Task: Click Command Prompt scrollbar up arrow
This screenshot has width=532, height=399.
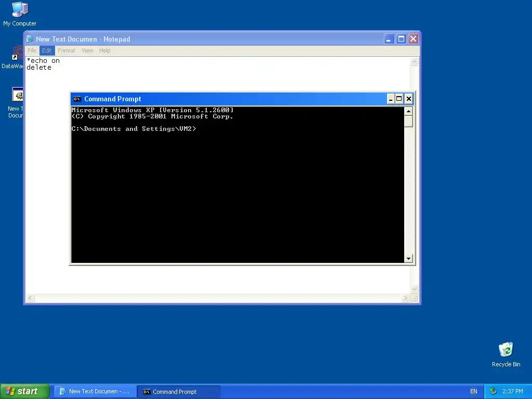Action: (x=408, y=111)
